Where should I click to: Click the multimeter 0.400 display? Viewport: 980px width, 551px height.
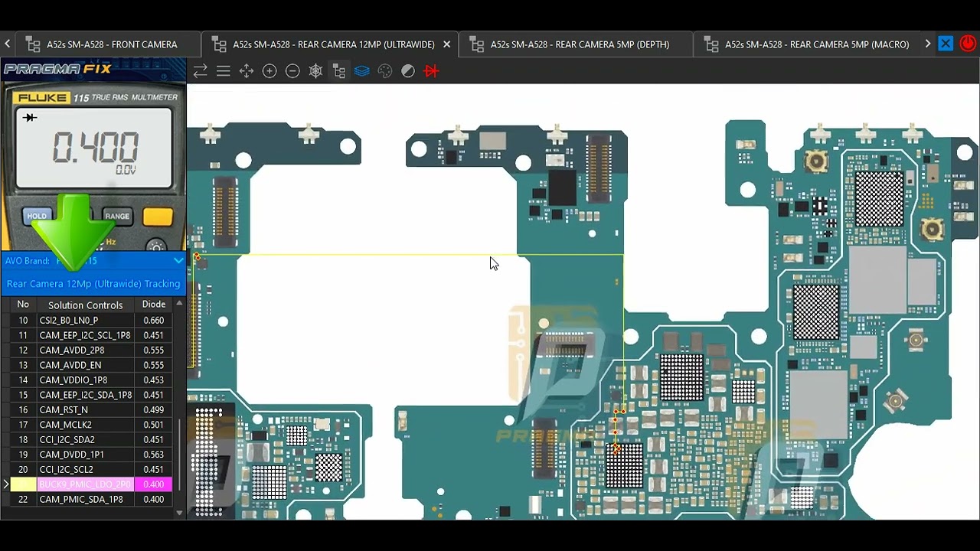click(x=94, y=148)
